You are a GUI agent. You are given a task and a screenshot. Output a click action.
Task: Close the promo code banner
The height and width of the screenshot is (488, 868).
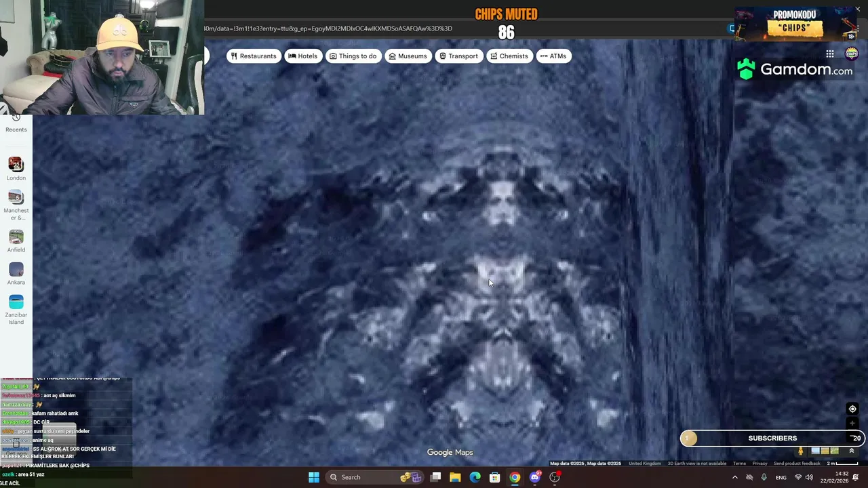857,9
